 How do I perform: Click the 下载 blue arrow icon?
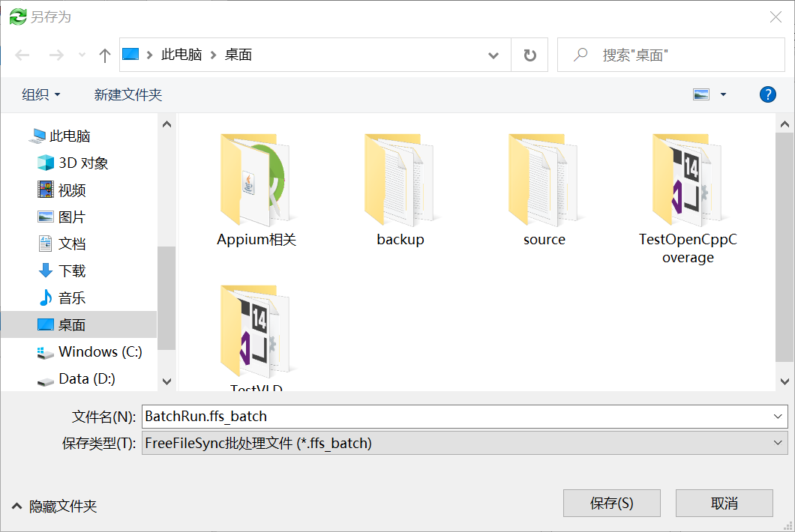pyautogui.click(x=46, y=270)
